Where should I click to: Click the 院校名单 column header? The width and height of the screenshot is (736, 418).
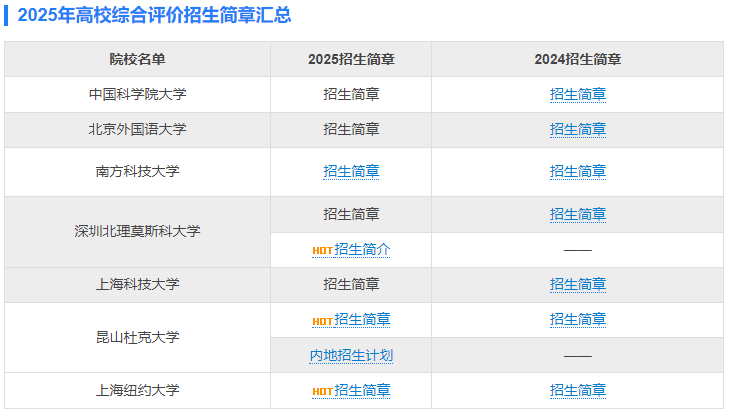tap(138, 59)
